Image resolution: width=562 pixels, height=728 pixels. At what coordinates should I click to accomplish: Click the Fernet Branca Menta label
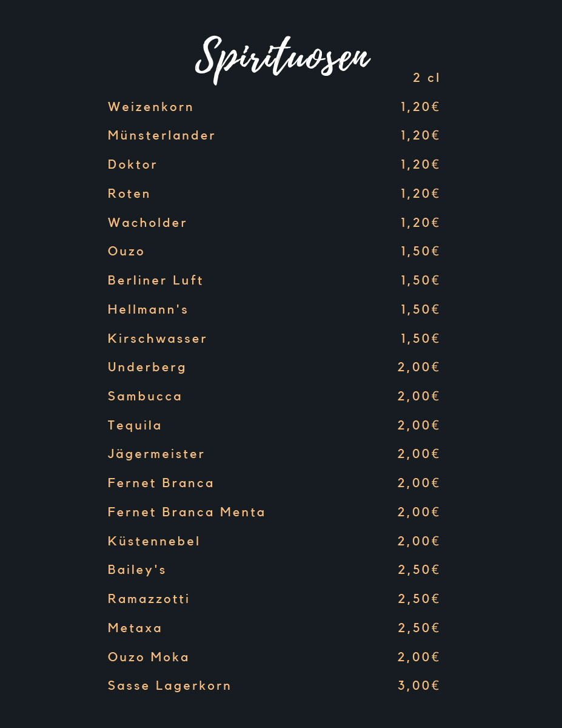[x=187, y=513]
